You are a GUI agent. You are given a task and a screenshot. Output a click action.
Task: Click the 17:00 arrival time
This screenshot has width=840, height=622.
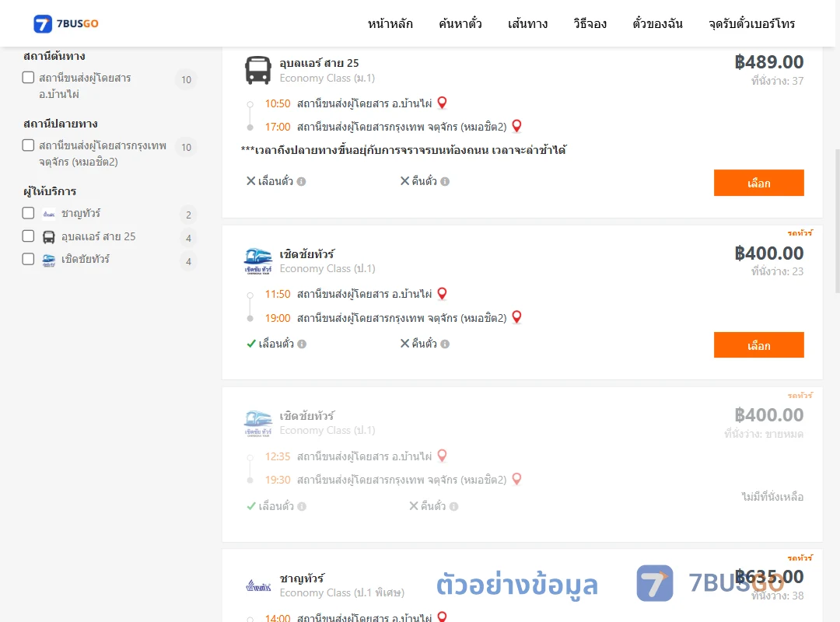(278, 127)
